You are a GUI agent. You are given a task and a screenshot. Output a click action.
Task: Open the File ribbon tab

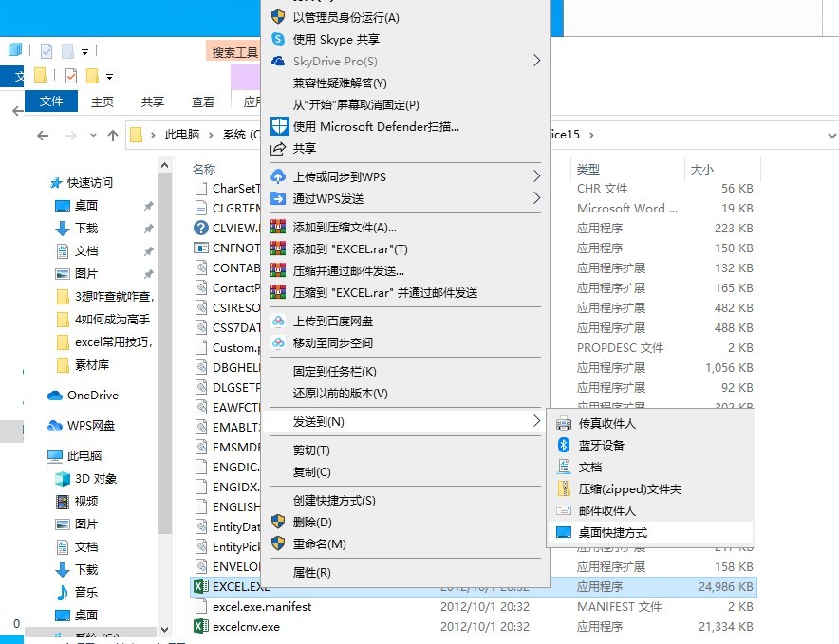pos(51,101)
